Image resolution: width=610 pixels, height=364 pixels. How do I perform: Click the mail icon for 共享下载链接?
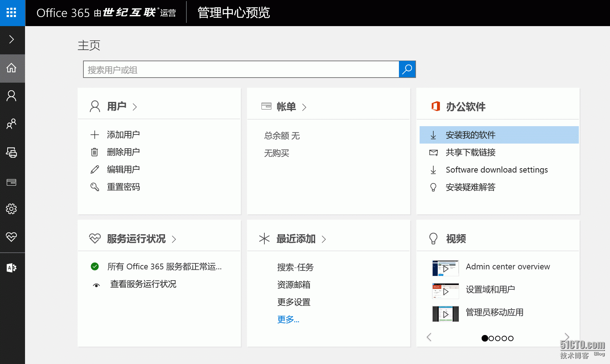(x=433, y=152)
